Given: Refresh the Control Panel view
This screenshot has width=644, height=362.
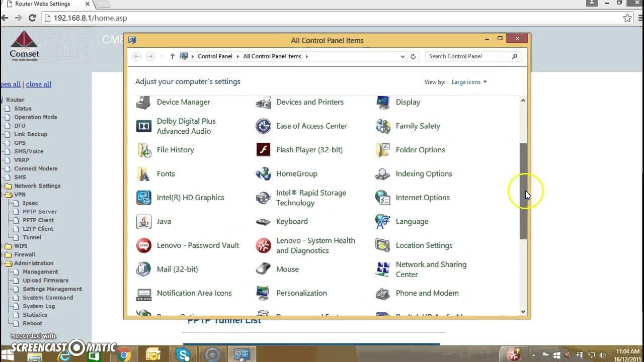Looking at the screenshot, I should pyautogui.click(x=413, y=56).
